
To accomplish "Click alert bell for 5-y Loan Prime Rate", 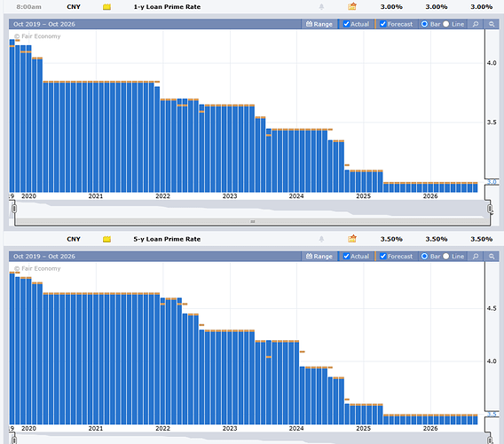I will (x=321, y=239).
